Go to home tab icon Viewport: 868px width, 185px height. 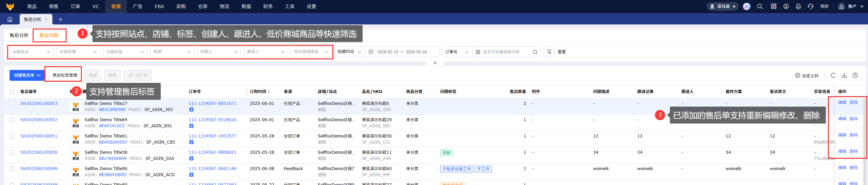(10, 19)
